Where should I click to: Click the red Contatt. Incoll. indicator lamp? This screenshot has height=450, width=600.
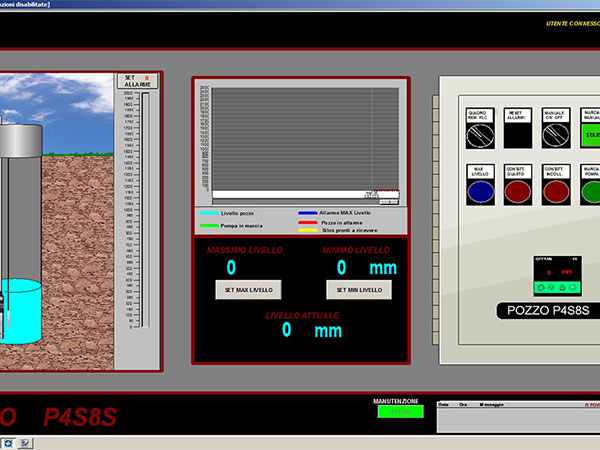[x=555, y=189]
